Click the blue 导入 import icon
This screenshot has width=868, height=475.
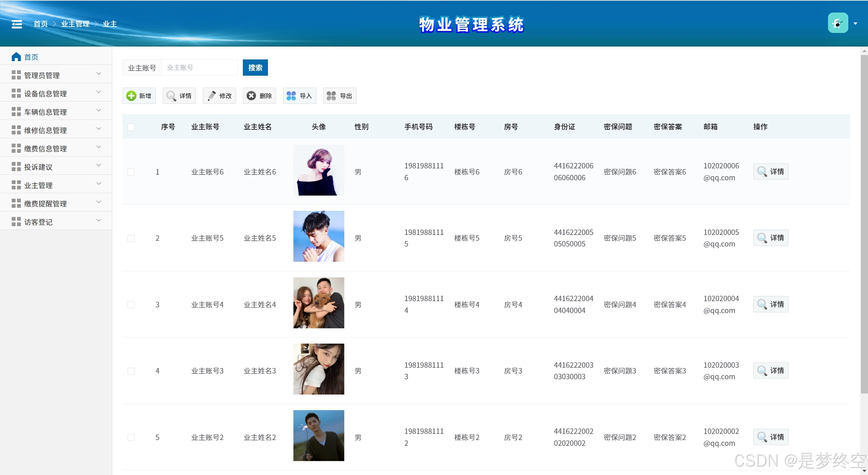(291, 96)
